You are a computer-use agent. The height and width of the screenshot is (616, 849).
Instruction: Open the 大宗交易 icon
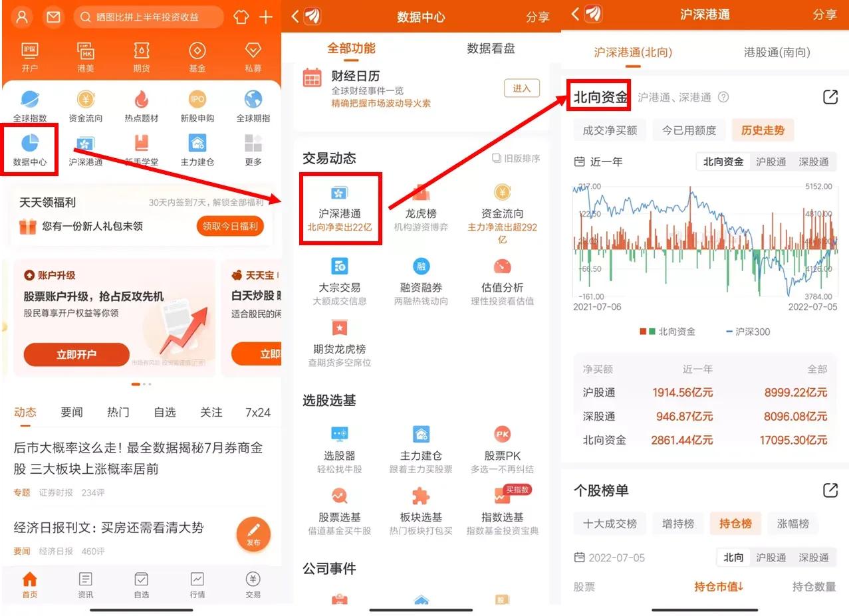tap(340, 279)
